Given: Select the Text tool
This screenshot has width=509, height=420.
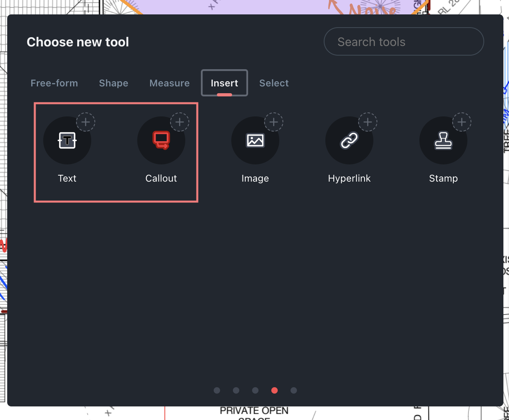Looking at the screenshot, I should point(67,140).
